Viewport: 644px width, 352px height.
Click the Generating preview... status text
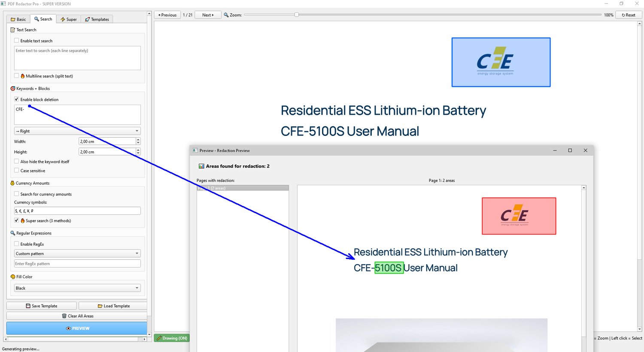pos(21,349)
